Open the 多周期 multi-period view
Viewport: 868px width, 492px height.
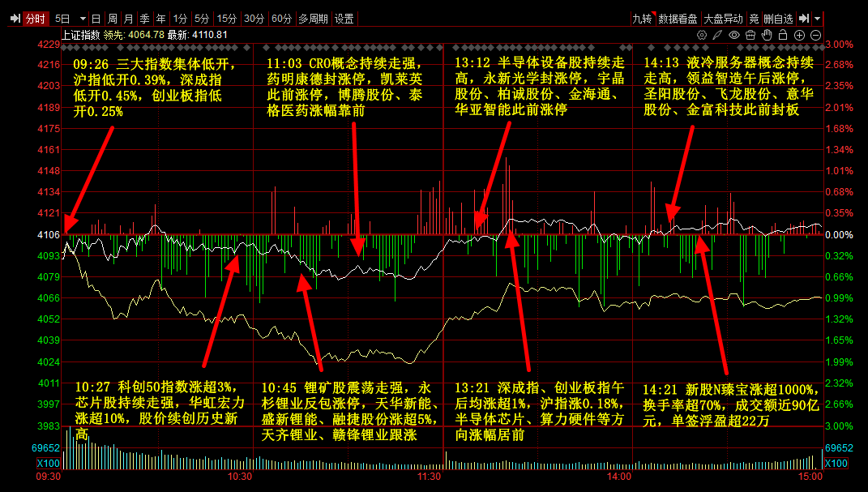(x=314, y=19)
